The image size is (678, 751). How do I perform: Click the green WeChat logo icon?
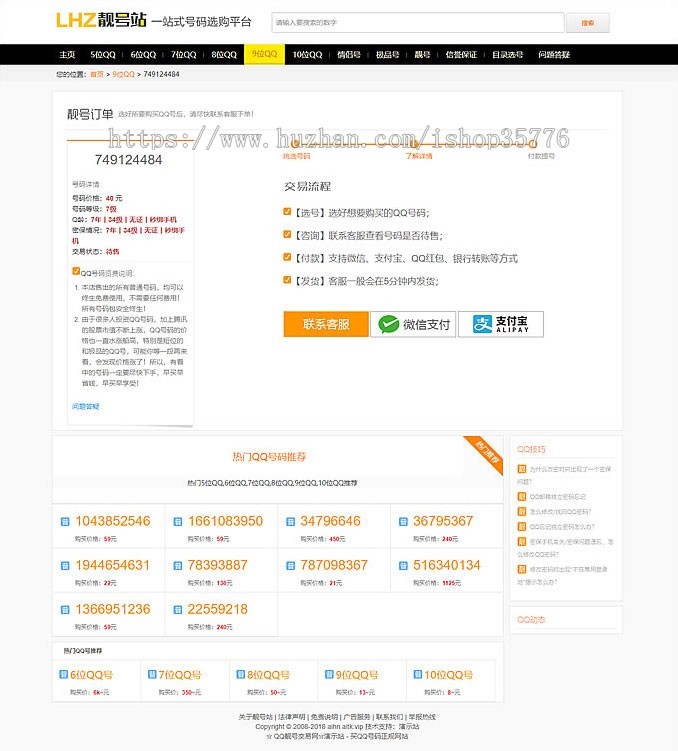(388, 324)
